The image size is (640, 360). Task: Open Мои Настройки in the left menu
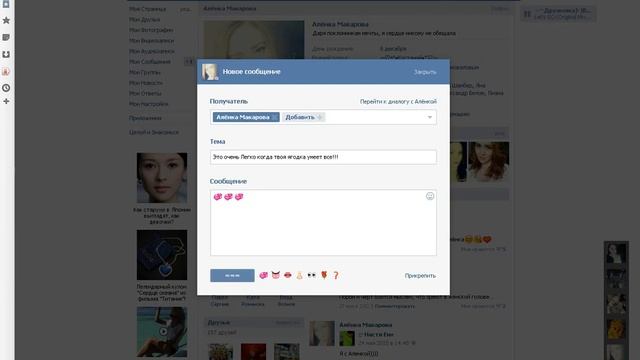pos(149,104)
